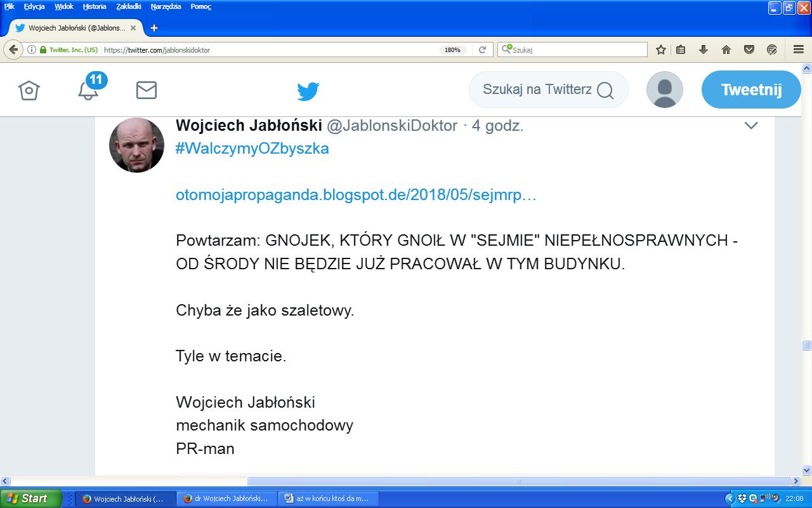Open direct messages envelope icon

click(147, 90)
